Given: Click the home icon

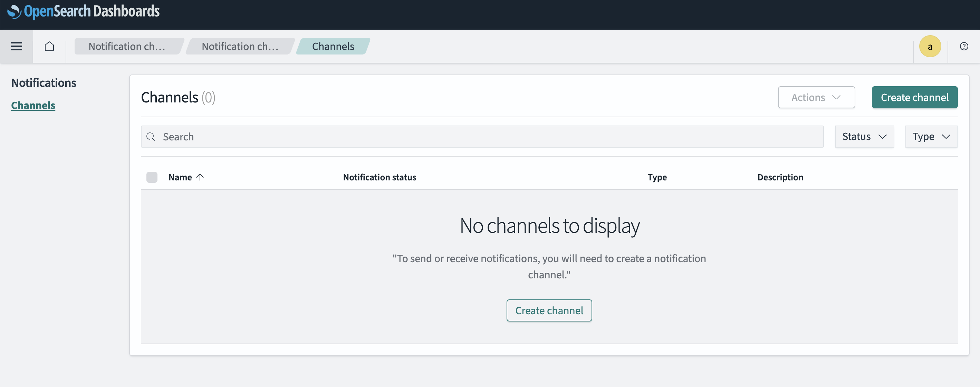Looking at the screenshot, I should click(49, 46).
